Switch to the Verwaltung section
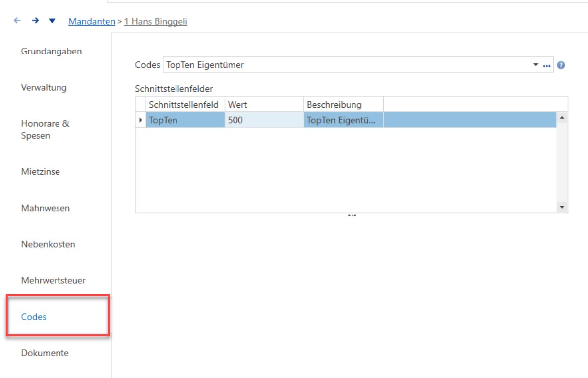The height and width of the screenshot is (378, 588). pos(44,87)
